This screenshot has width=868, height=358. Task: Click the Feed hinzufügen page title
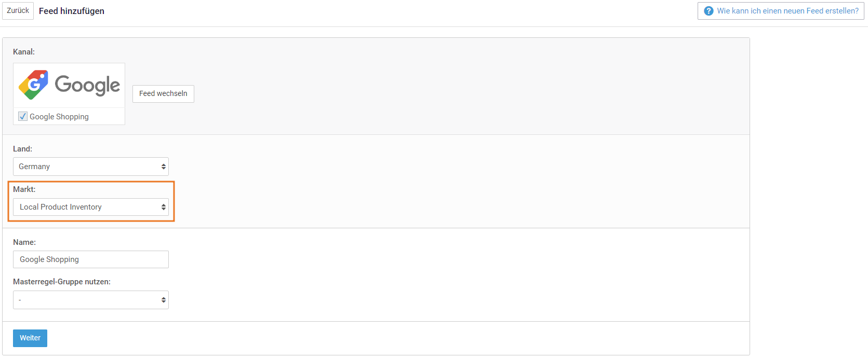click(71, 10)
